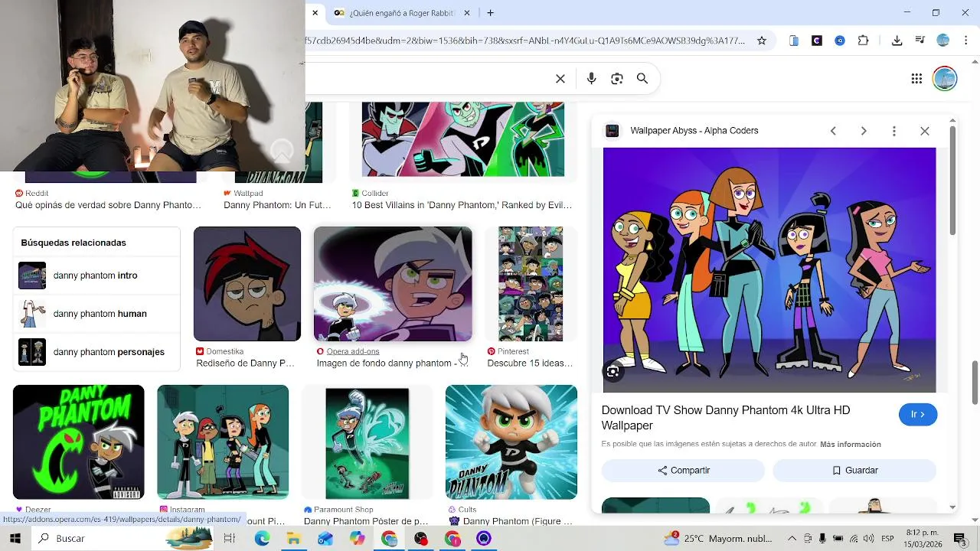
Task: Close the tab left of the Roger Rabbit tab
Action: pyautogui.click(x=315, y=13)
